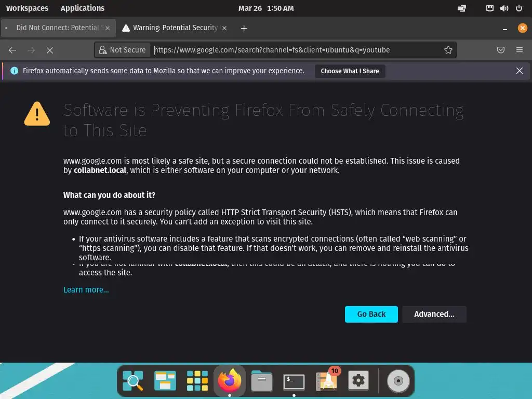Open the power menu icon
This screenshot has height=399, width=532.
point(519,8)
